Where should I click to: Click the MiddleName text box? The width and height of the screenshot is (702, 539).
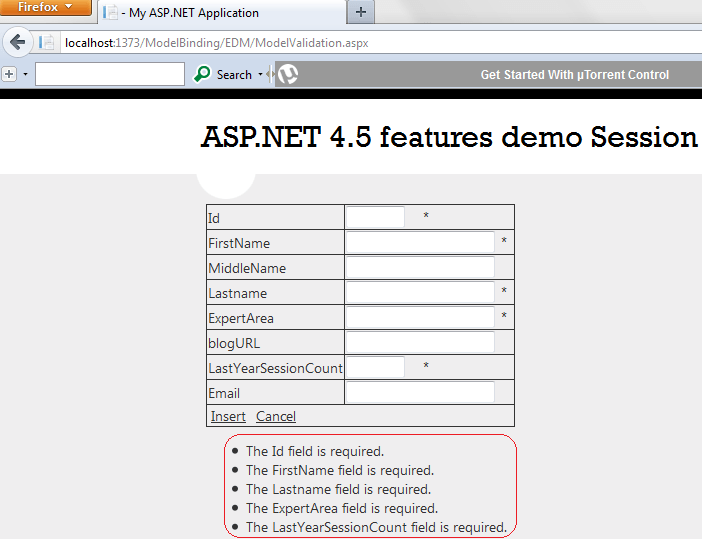click(x=420, y=267)
